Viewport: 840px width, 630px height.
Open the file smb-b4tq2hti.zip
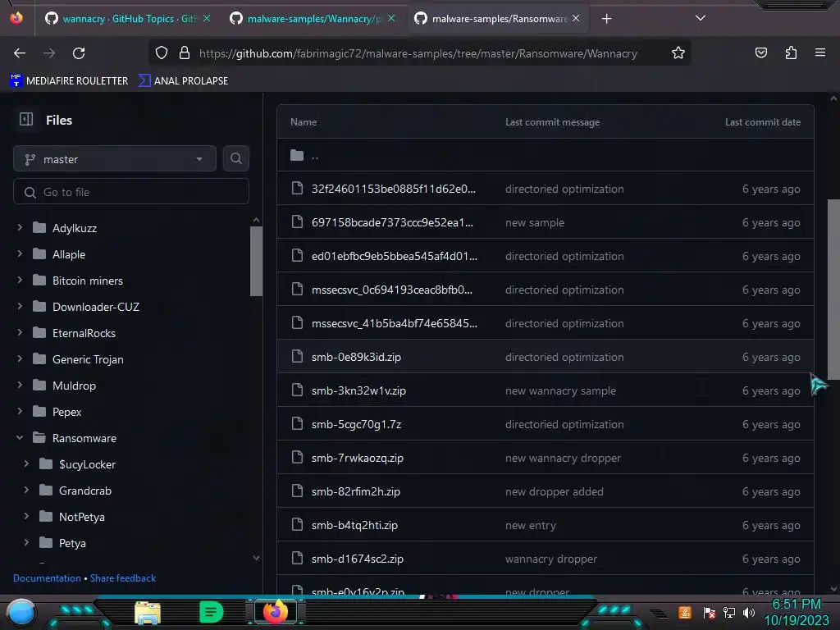(354, 525)
